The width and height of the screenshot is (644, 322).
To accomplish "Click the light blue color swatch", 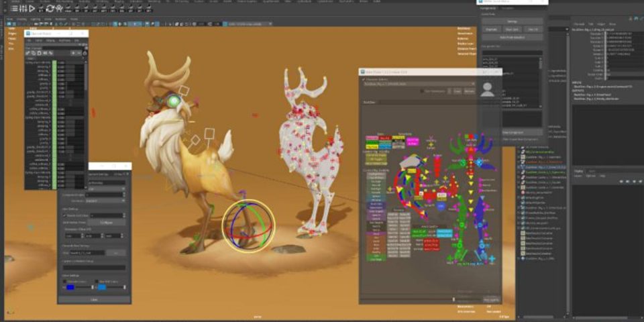I will (102, 287).
